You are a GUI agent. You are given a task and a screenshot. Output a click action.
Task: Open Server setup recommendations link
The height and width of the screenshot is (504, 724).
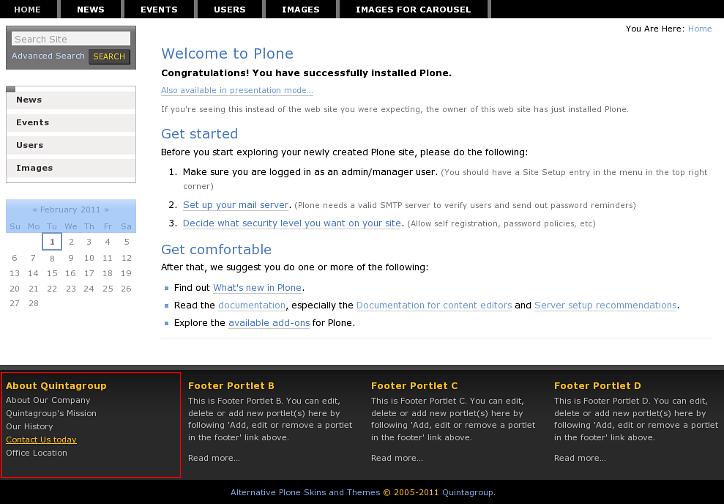tap(605, 305)
